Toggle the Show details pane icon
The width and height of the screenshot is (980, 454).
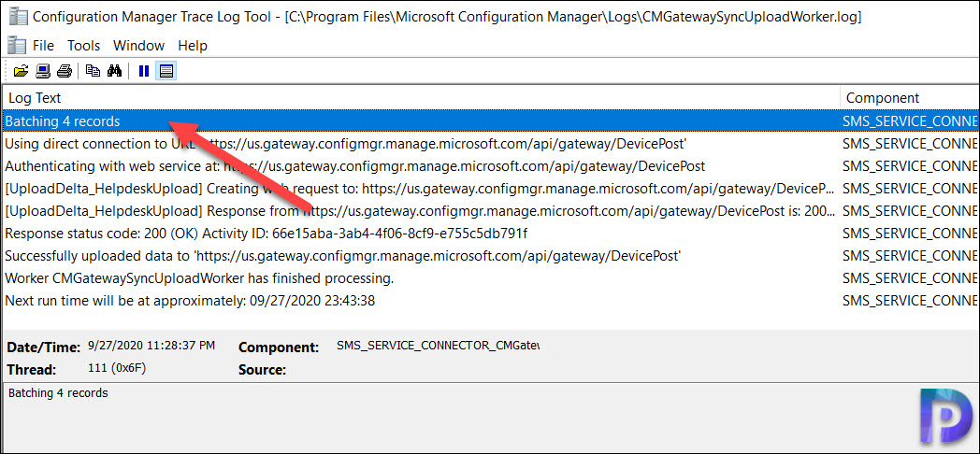[x=166, y=71]
